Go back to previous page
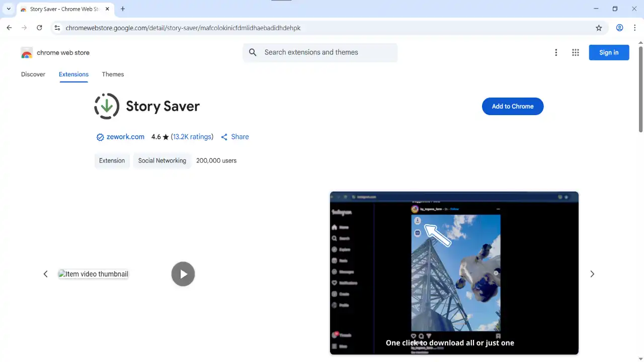 point(9,28)
